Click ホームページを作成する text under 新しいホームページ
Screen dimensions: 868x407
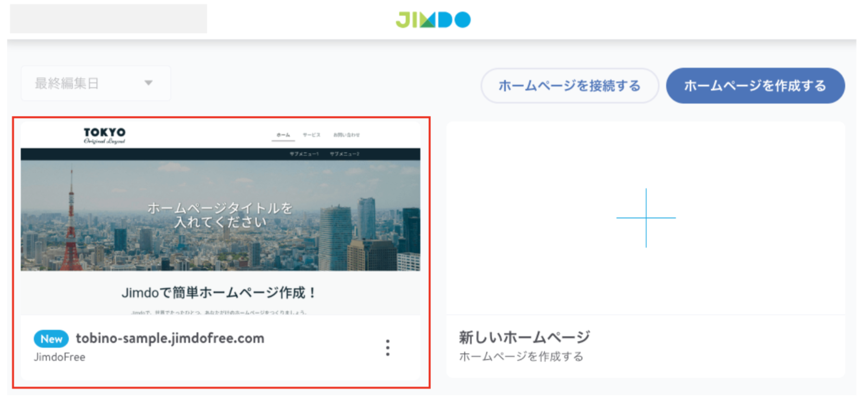[521, 357]
